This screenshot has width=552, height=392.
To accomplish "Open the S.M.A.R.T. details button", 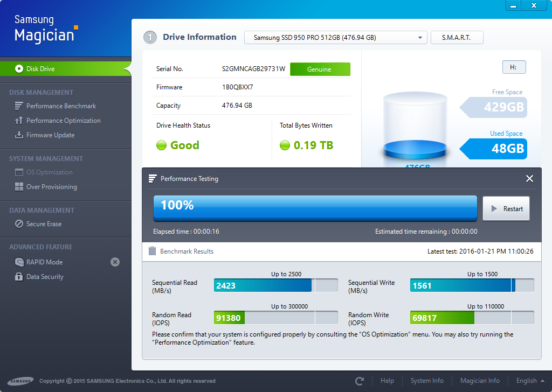I will [457, 38].
